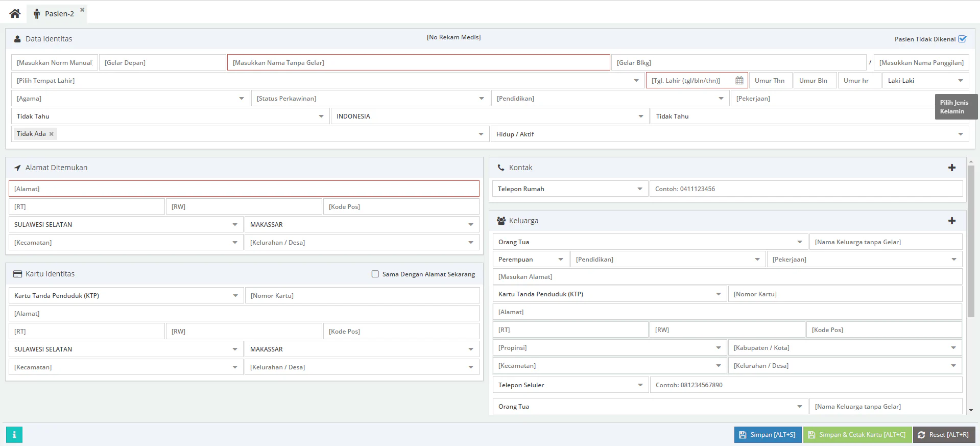This screenshot has width=980, height=446.
Task: Click the Alamat field under Alamat Ditemukan
Action: click(244, 189)
